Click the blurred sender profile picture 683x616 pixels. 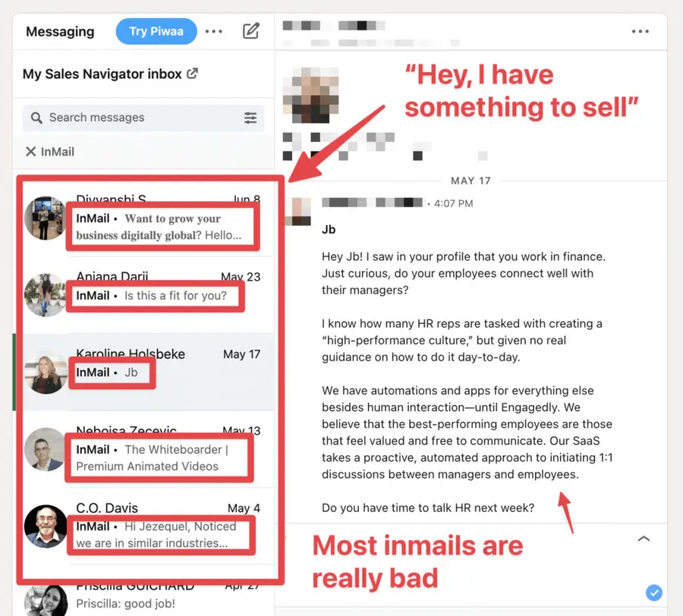310,95
